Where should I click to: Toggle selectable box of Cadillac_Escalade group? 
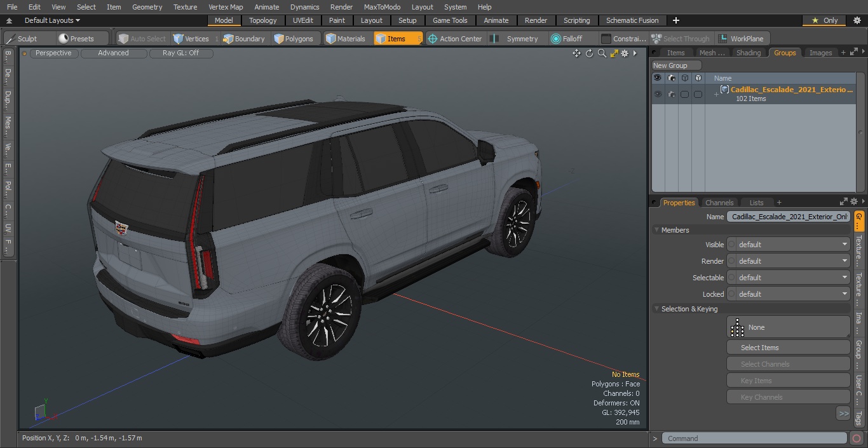pos(684,94)
